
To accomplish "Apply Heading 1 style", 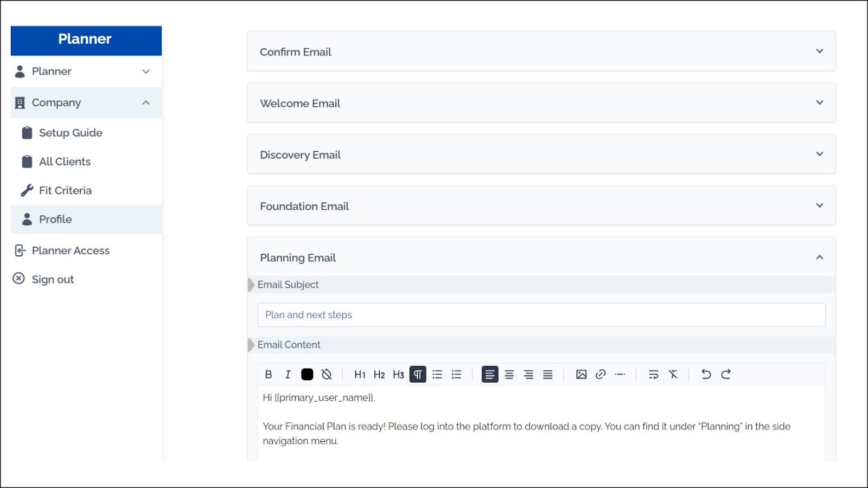I will coord(360,374).
